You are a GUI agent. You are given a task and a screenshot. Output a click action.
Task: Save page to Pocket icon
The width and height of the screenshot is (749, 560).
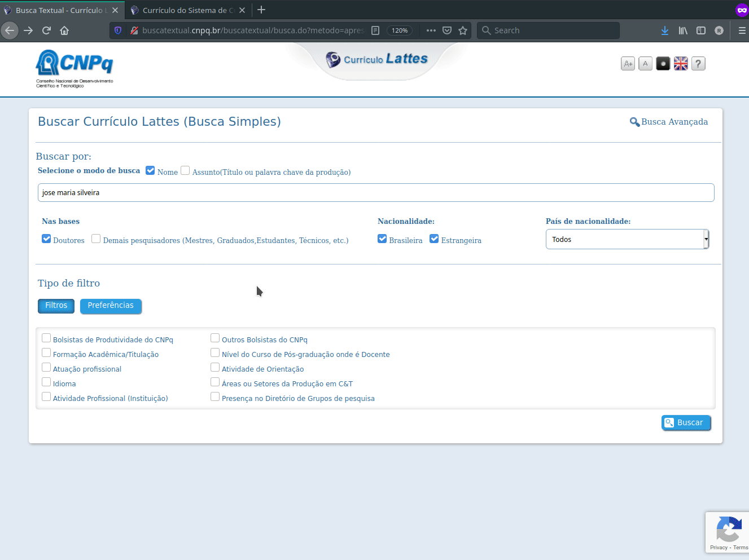pos(447,30)
